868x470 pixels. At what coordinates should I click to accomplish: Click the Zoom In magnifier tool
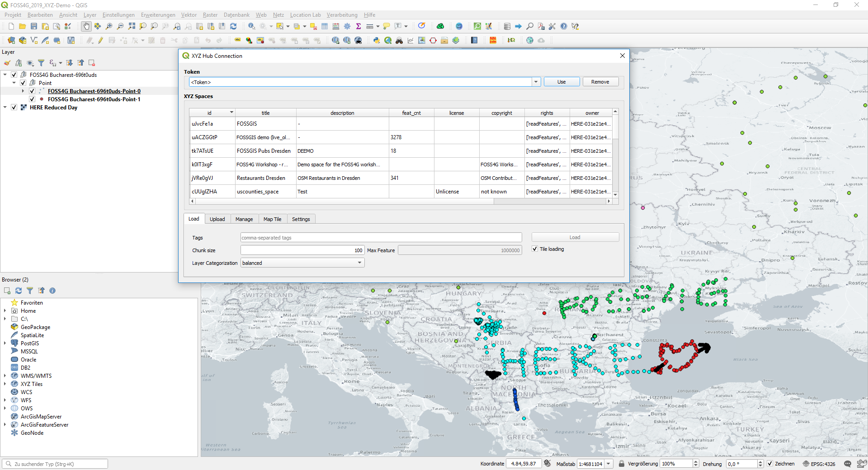109,26
